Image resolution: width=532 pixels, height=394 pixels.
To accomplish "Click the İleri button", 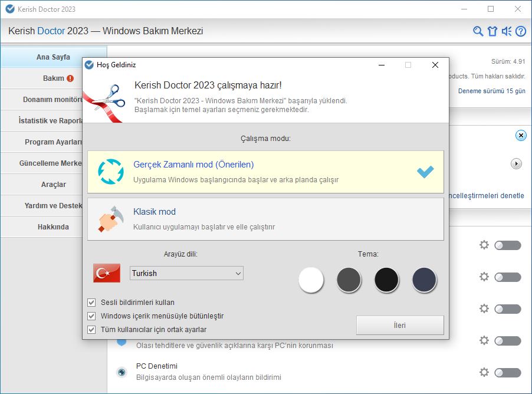I will point(400,325).
